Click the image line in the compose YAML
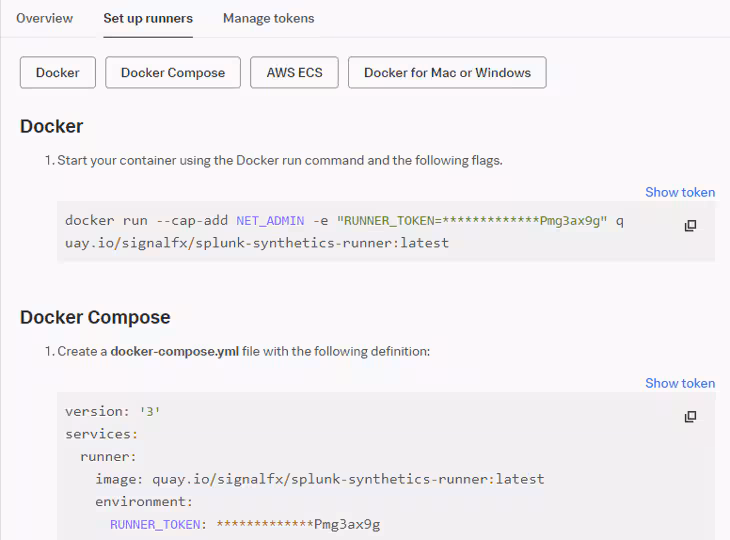The width and height of the screenshot is (730, 540). tap(320, 479)
